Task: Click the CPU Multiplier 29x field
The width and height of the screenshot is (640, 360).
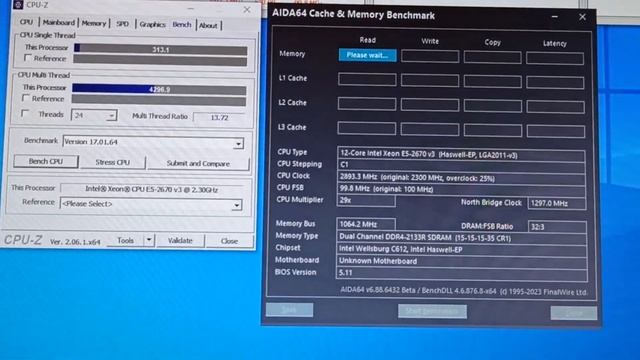Action: tap(366, 200)
